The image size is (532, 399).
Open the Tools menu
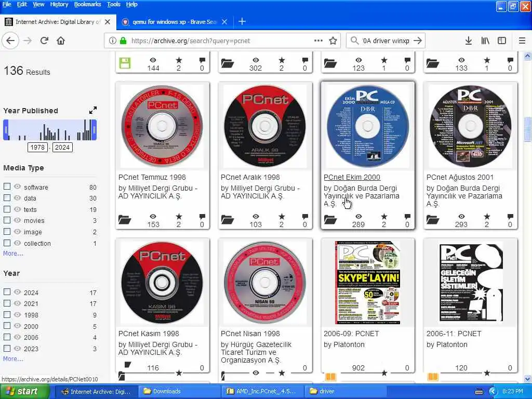coord(114,4)
